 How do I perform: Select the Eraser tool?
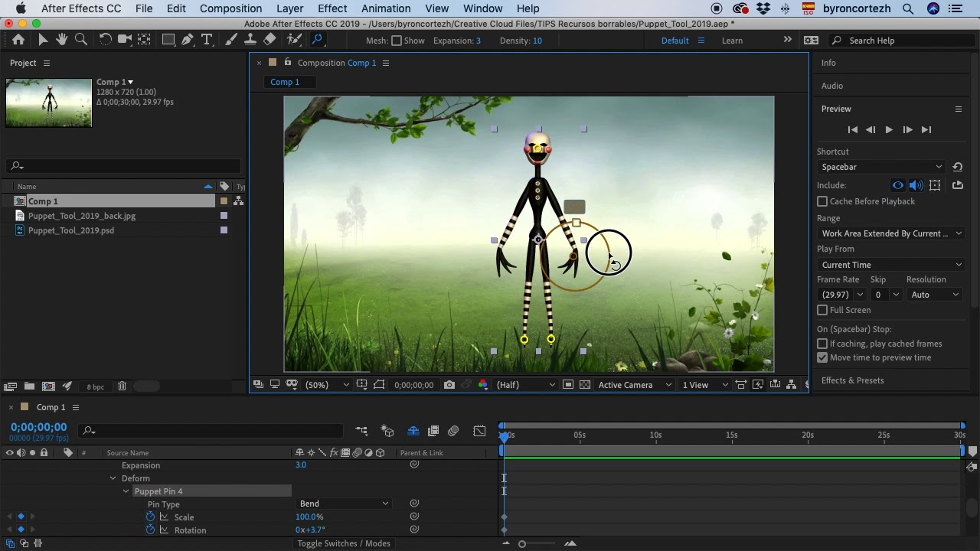click(269, 40)
